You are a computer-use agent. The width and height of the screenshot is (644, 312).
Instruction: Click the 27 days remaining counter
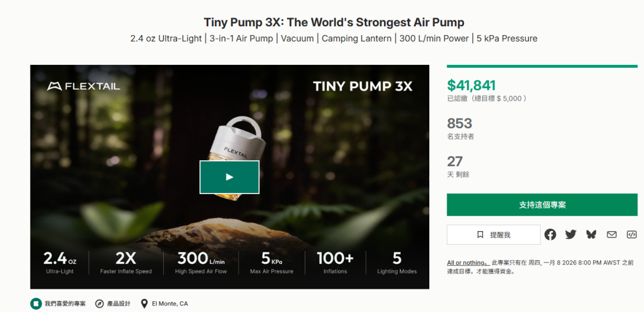point(455,161)
